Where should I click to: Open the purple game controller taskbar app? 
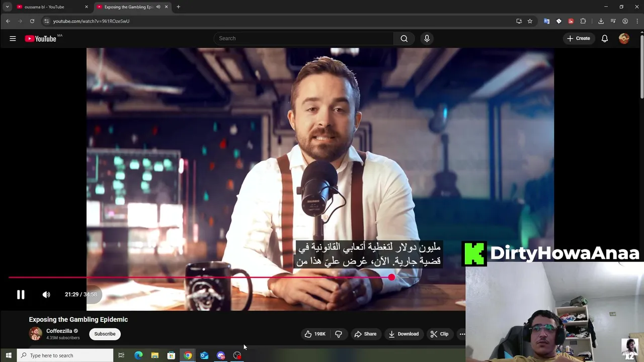tap(221, 355)
